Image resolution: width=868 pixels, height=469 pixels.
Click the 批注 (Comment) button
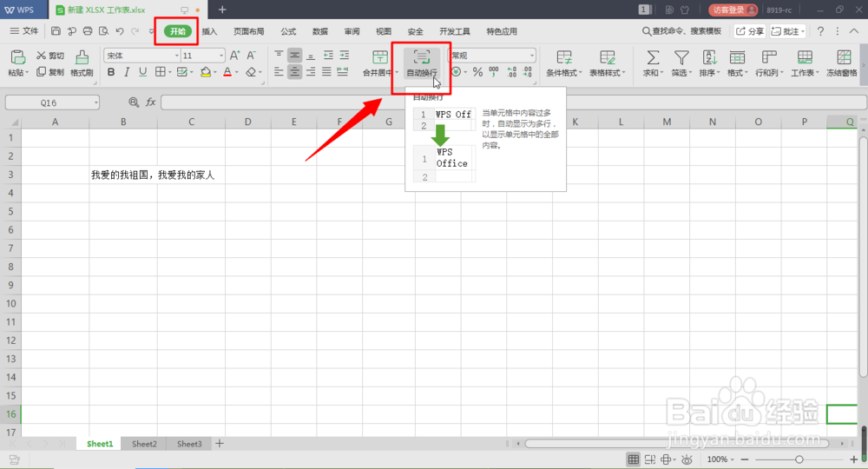pyautogui.click(x=788, y=31)
